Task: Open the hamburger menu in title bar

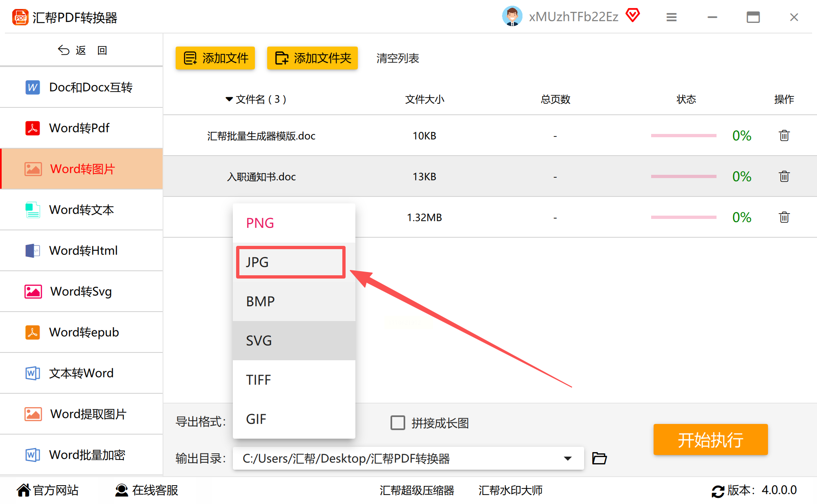Action: 672,17
